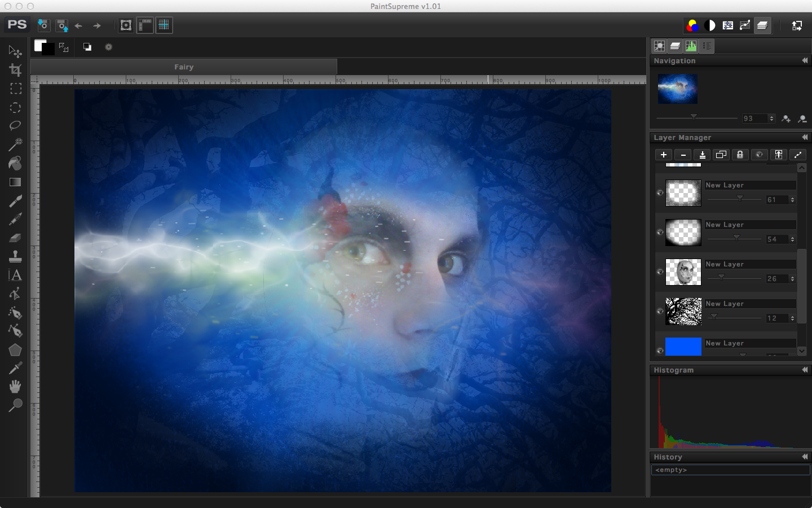Pick the Paint Bucket fill tool
This screenshot has width=812, height=508.
click(15, 164)
